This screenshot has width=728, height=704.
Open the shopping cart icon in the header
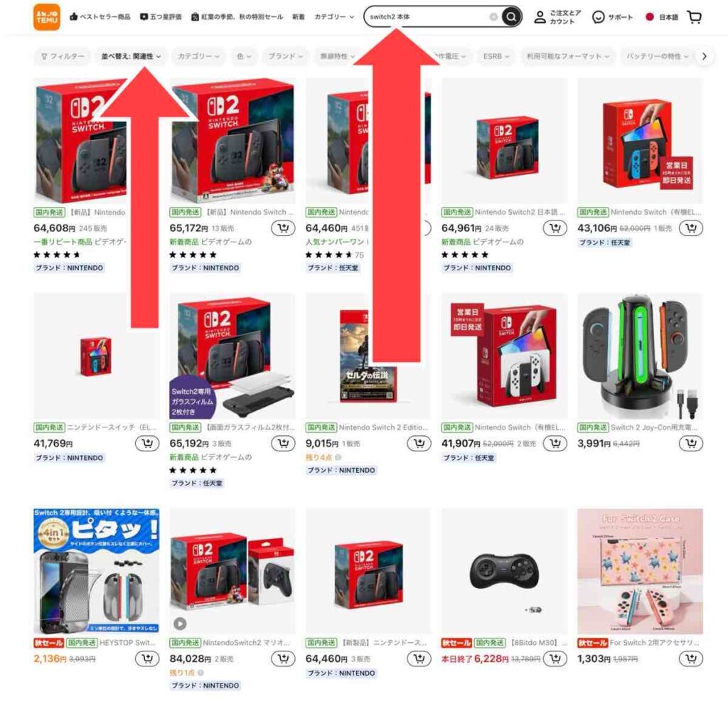pyautogui.click(x=695, y=17)
